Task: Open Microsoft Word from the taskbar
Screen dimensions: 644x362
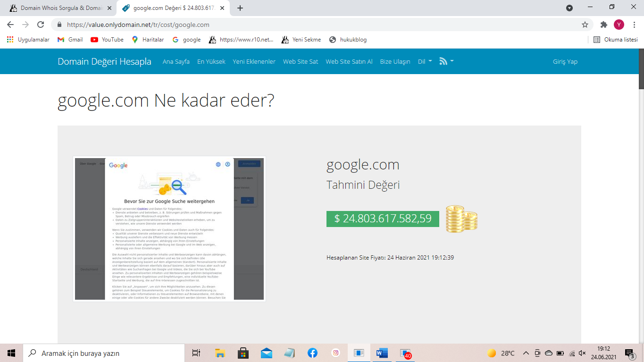Action: [382, 353]
